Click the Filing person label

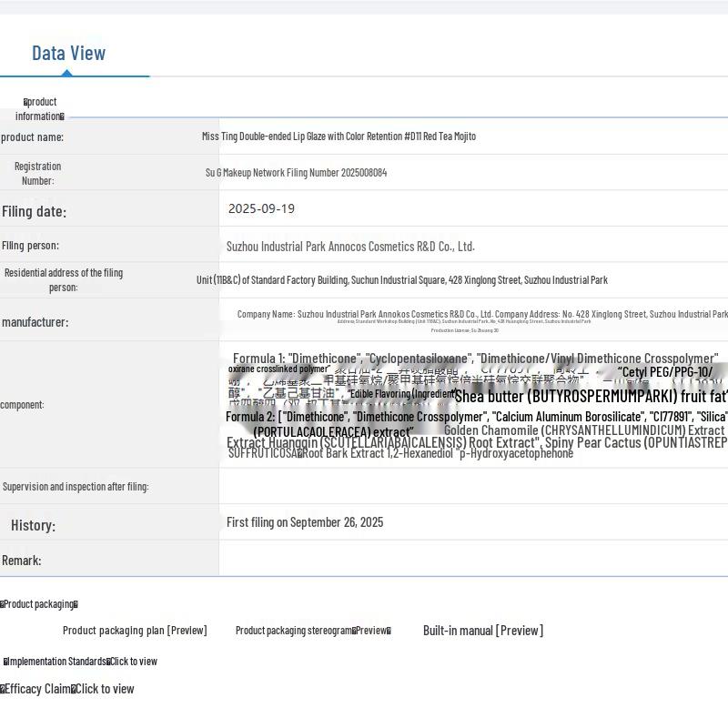pos(30,246)
